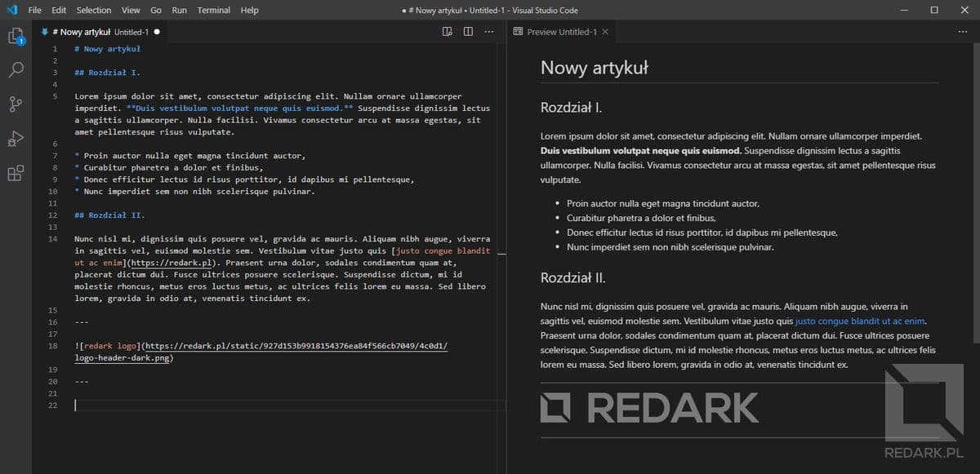This screenshot has height=474, width=980.
Task: Open the Explorer view in activity bar
Action: coord(16,37)
